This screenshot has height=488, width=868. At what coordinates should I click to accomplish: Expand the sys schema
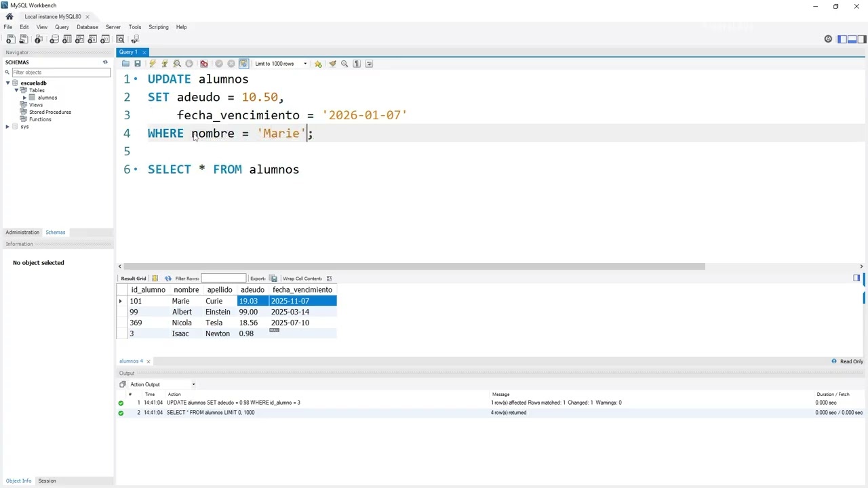(8, 127)
